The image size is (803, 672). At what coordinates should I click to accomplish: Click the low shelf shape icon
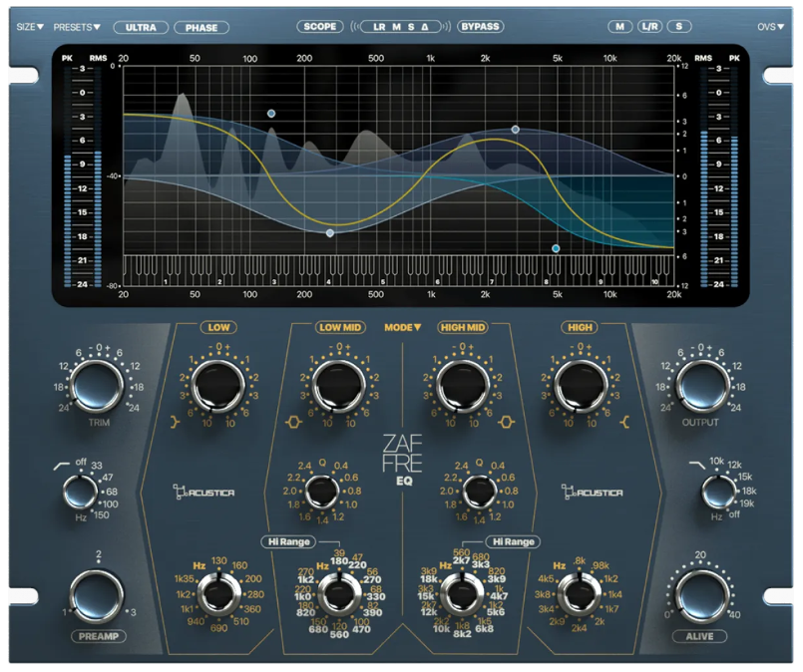176,422
